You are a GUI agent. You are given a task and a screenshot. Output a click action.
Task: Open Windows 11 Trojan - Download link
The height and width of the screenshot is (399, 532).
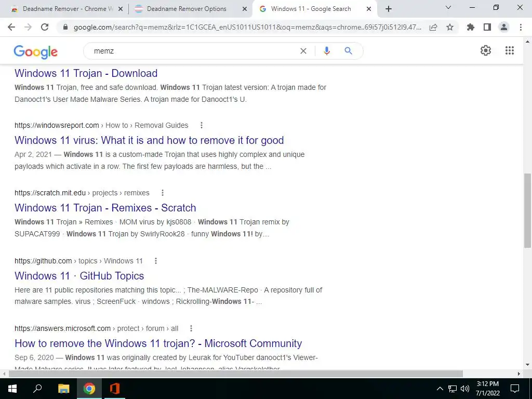pyautogui.click(x=86, y=73)
